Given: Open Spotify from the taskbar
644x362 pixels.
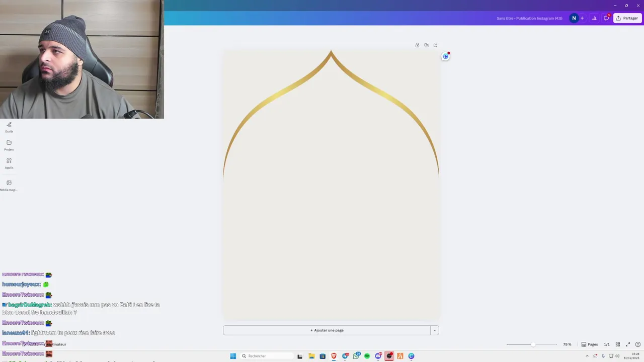Looking at the screenshot, I should 367,356.
